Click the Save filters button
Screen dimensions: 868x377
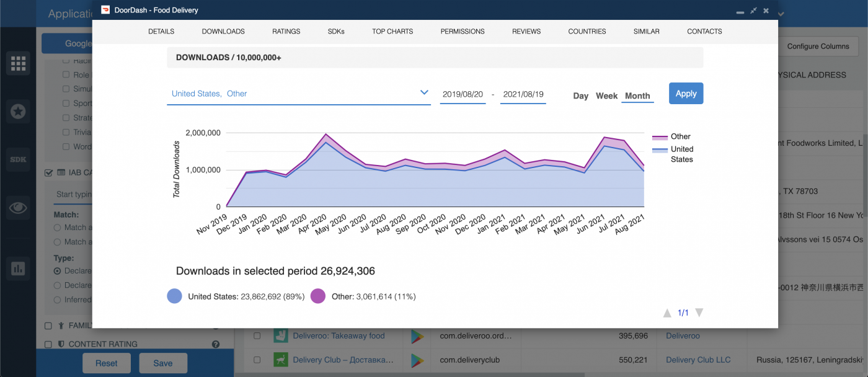[x=163, y=363]
